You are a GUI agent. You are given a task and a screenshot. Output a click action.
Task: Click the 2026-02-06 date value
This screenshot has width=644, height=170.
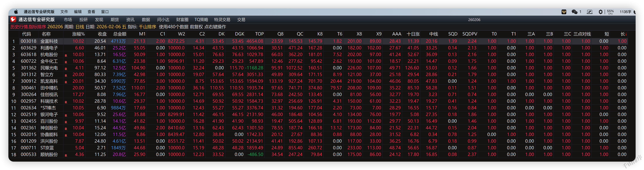point(109,27)
